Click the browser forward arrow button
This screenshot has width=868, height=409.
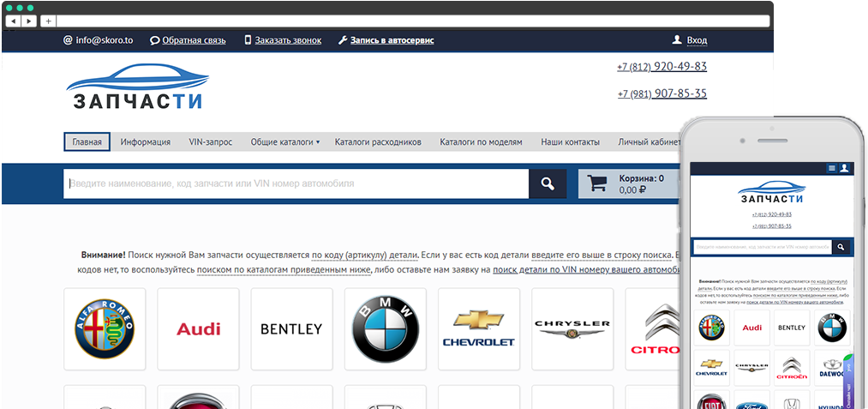[29, 21]
